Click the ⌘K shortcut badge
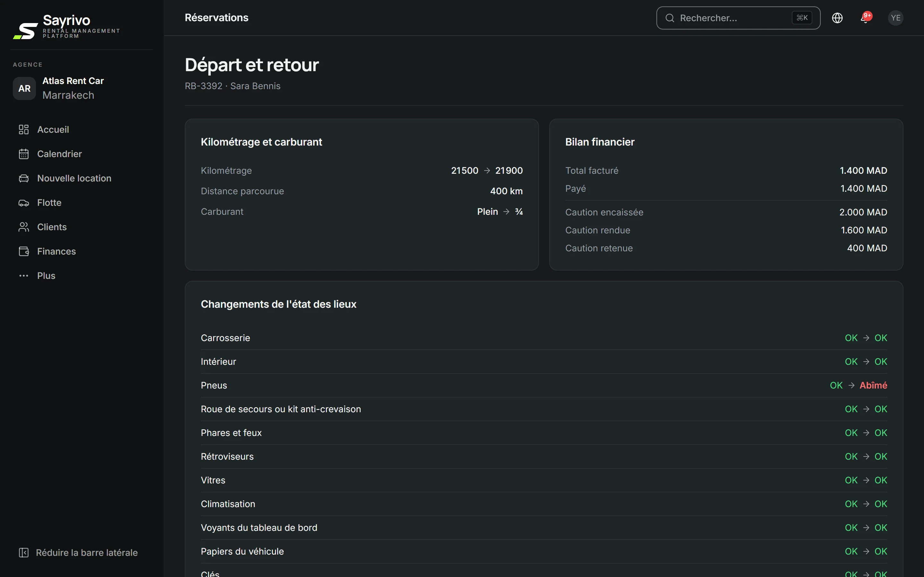Viewport: 924px width, 577px height. (x=802, y=18)
